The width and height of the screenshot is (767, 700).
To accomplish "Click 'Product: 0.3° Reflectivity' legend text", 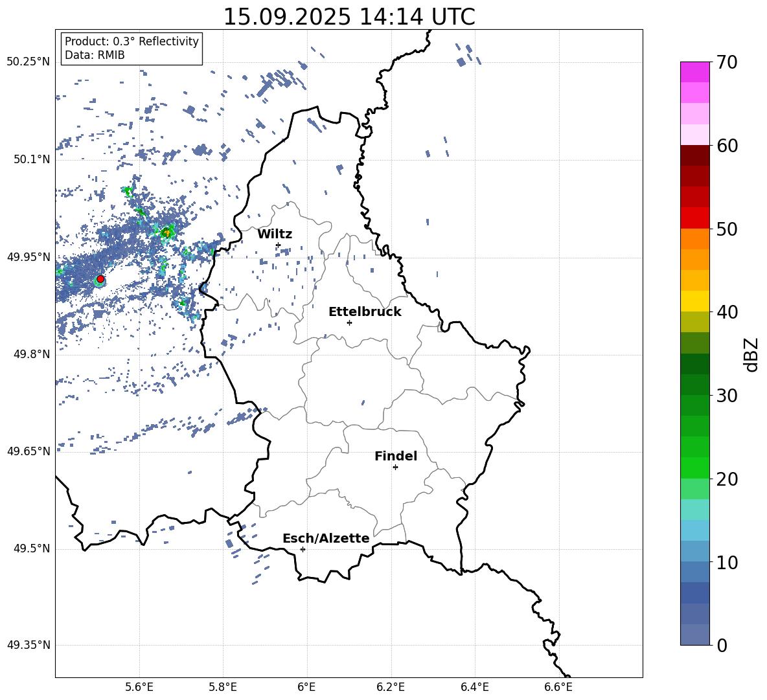I will point(132,41).
